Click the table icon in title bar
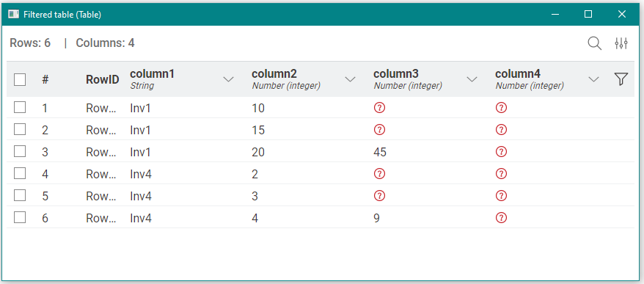Viewport: 644px width, 284px height. [x=13, y=15]
